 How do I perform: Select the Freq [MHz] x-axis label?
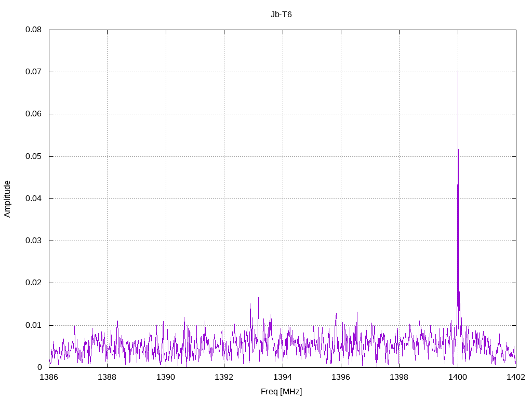281,392
